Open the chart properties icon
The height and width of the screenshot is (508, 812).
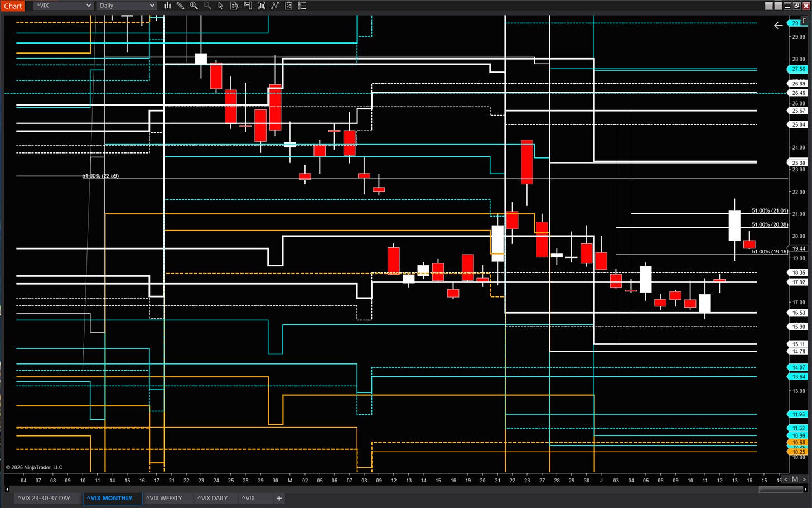288,6
